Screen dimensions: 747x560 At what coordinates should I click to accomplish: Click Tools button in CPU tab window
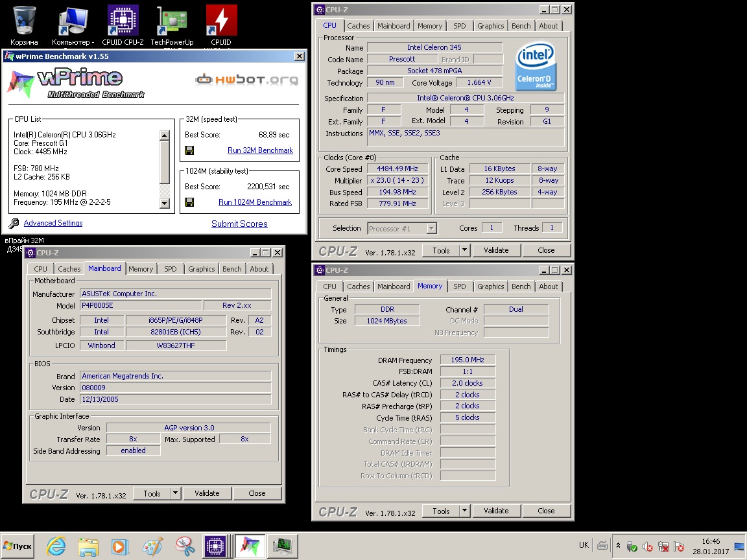(441, 250)
